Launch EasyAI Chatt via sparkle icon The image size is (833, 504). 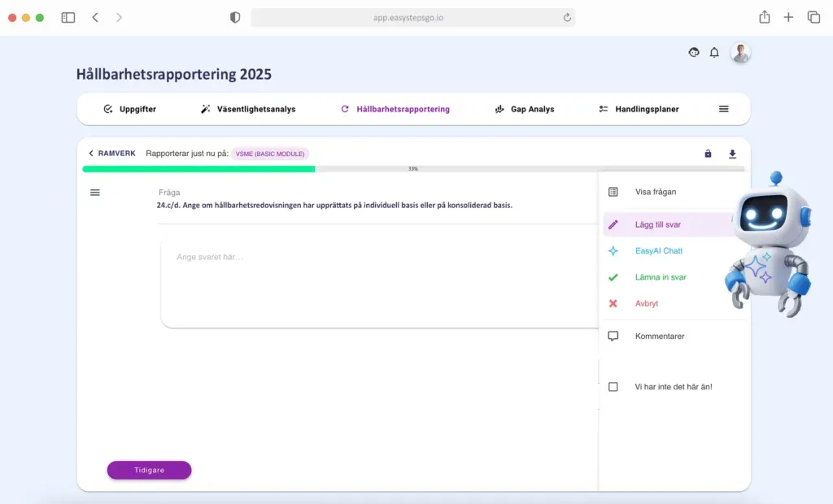[613, 250]
